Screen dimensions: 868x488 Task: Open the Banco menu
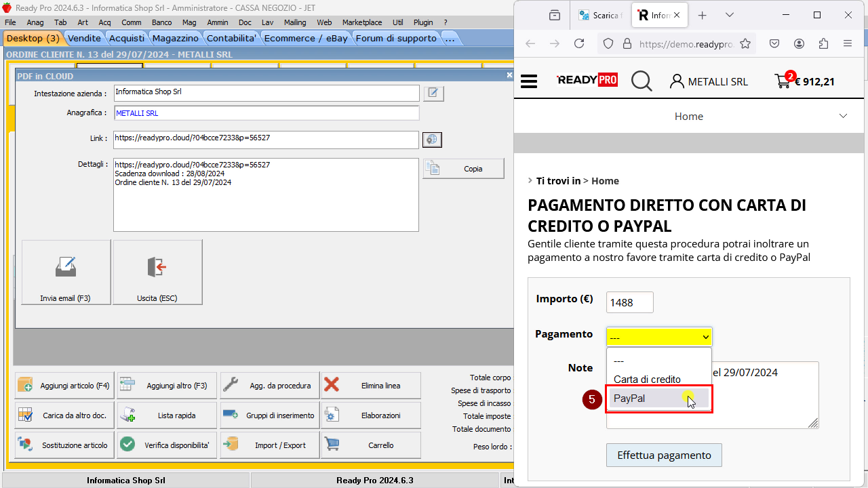tap(161, 22)
